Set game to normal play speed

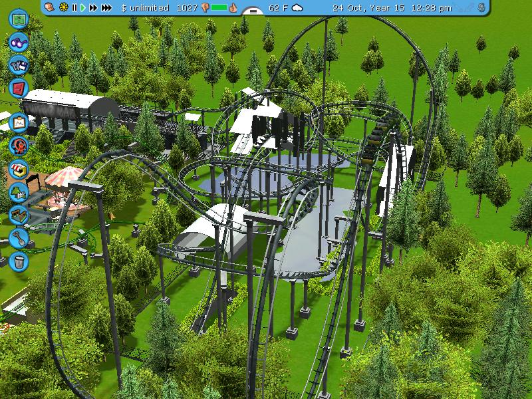click(83, 7)
